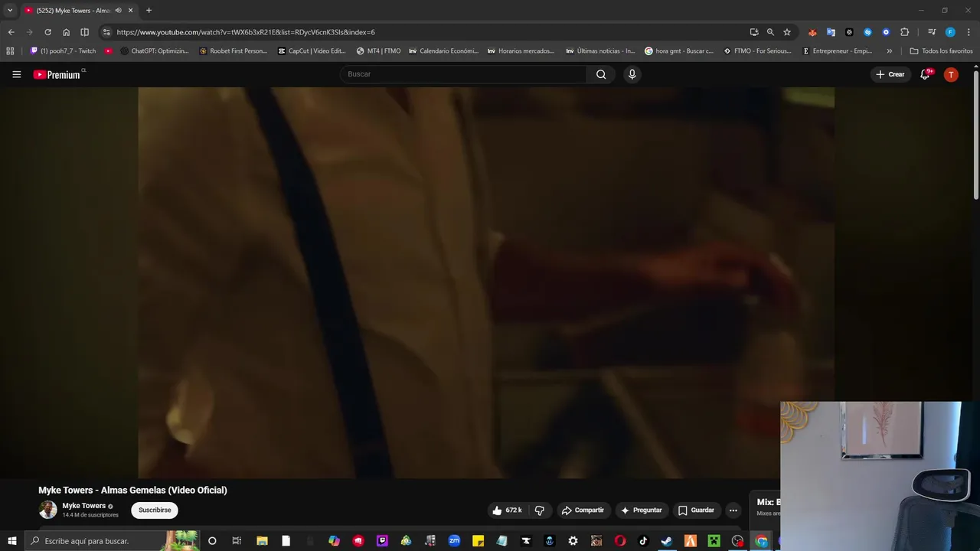
Task: Open Windows Start menu
Action: pos(11,541)
